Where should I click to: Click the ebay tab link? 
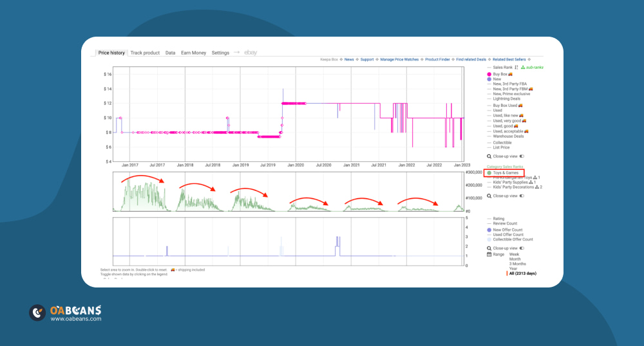coord(251,53)
